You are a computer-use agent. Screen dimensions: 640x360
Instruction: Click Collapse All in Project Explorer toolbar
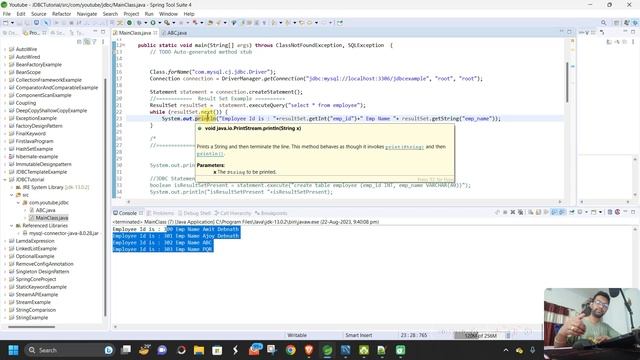pos(80,42)
